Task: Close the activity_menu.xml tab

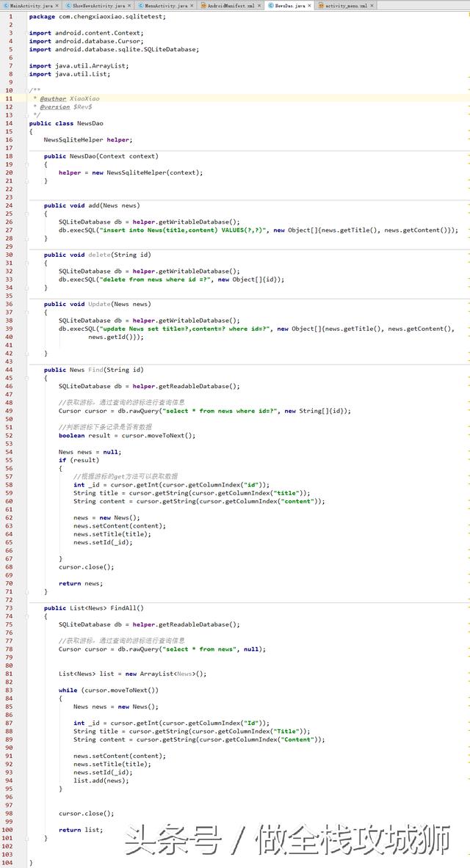Action: click(371, 6)
